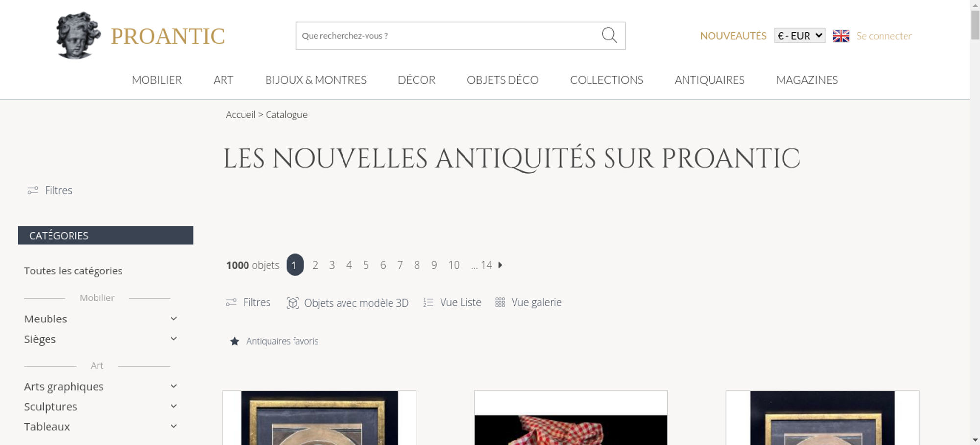Go to page 5 of results
980x445 pixels.
(x=366, y=265)
